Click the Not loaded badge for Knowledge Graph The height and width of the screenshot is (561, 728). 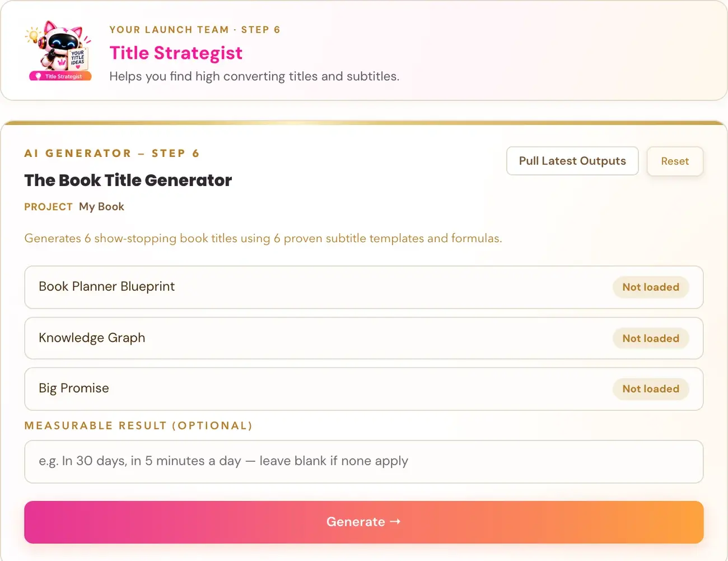click(651, 339)
